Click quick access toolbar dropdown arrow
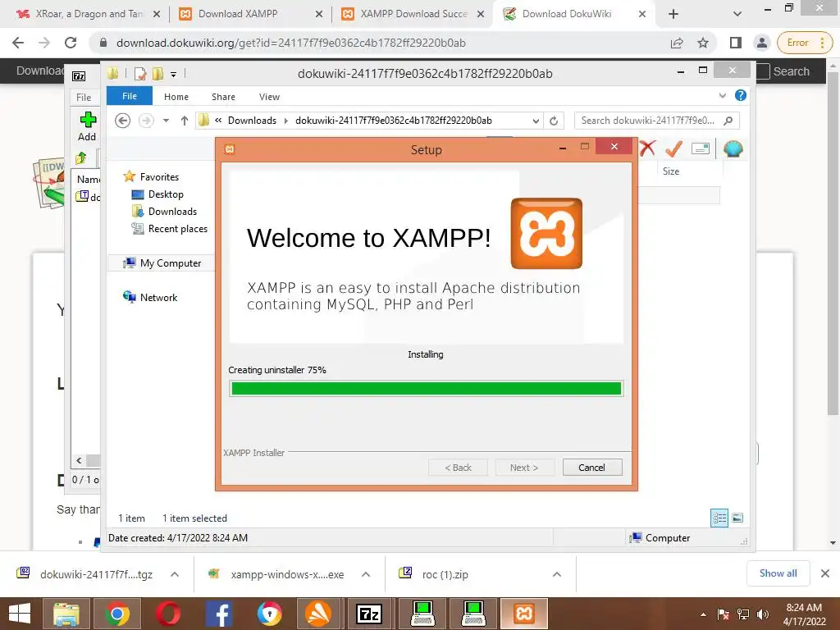Screen dimensions: 840x630 pos(174,74)
